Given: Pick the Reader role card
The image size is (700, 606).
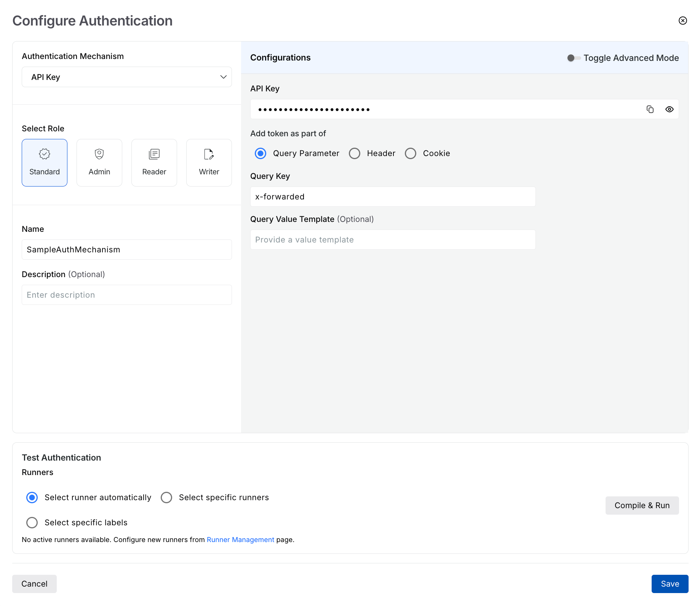Looking at the screenshot, I should pos(154,163).
